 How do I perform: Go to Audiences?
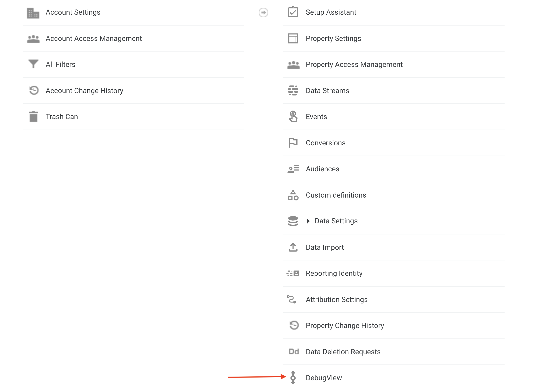[322, 169]
